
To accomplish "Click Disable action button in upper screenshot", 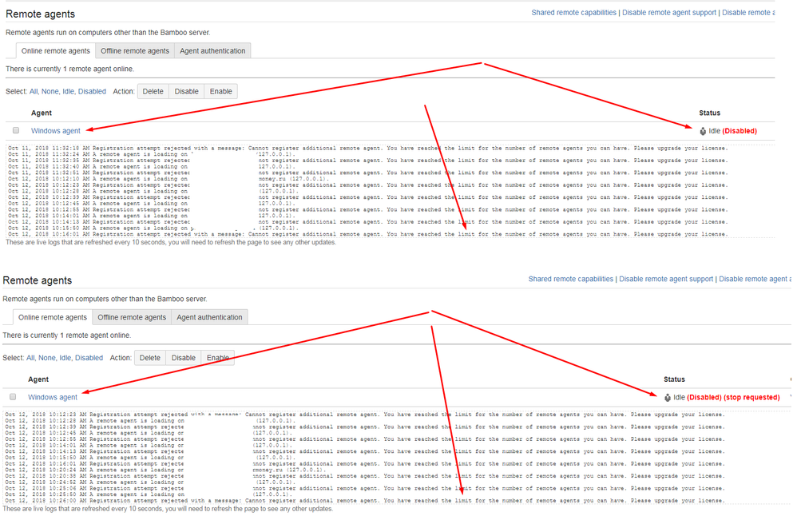I will (187, 92).
